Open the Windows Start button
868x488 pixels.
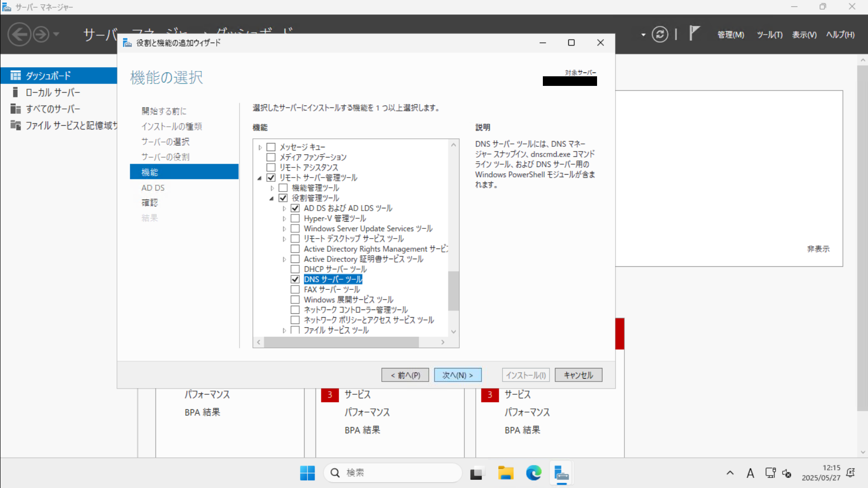pyautogui.click(x=307, y=473)
